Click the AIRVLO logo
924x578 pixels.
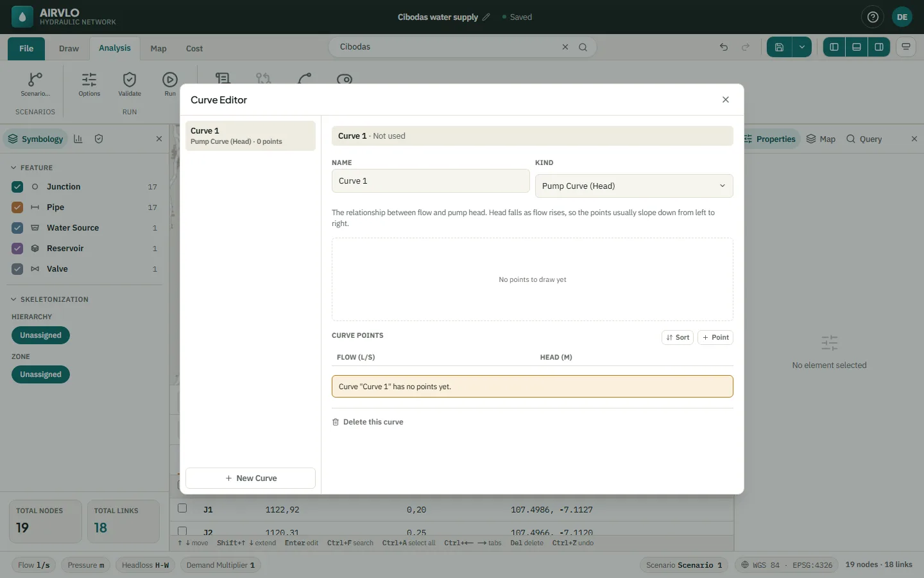click(x=22, y=17)
